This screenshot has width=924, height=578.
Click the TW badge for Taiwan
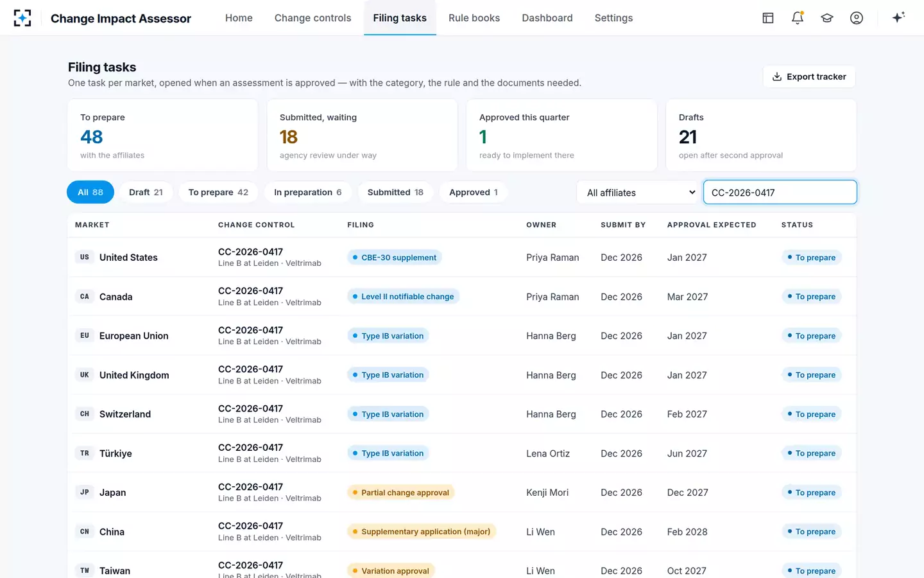tap(85, 571)
